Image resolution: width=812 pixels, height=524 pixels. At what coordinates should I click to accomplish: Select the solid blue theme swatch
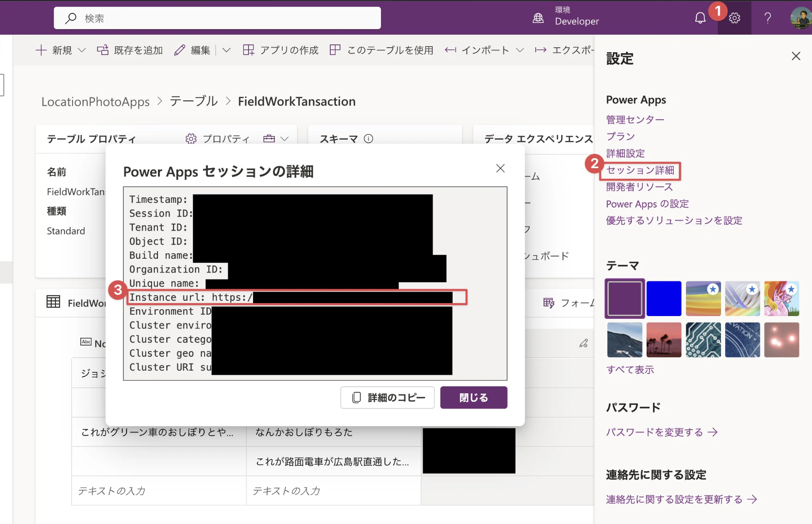[x=664, y=299]
